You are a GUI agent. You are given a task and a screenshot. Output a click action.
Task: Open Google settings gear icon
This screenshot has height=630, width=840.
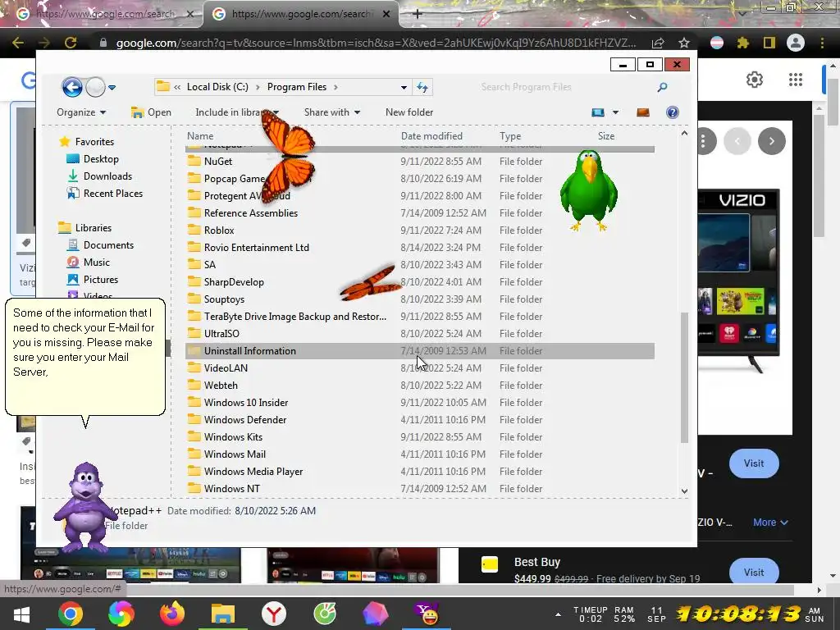click(x=755, y=80)
